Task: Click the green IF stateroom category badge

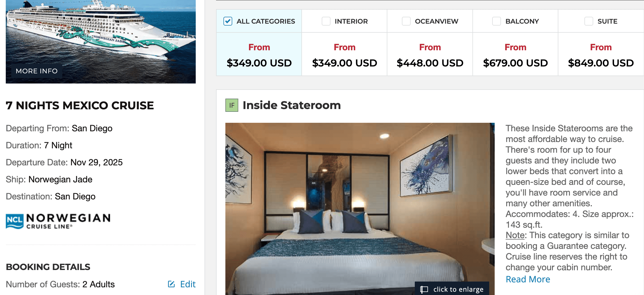Action: coord(232,105)
